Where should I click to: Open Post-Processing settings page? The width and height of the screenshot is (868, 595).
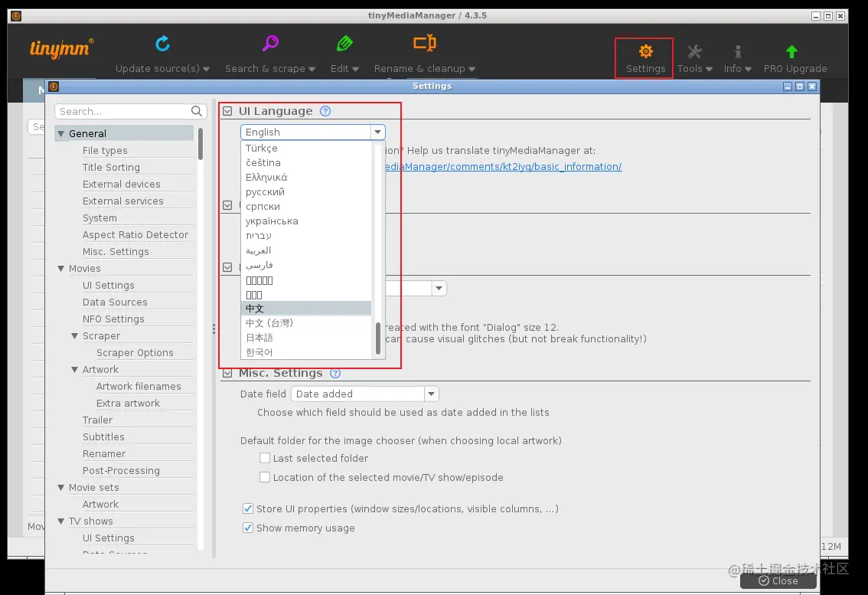(121, 471)
